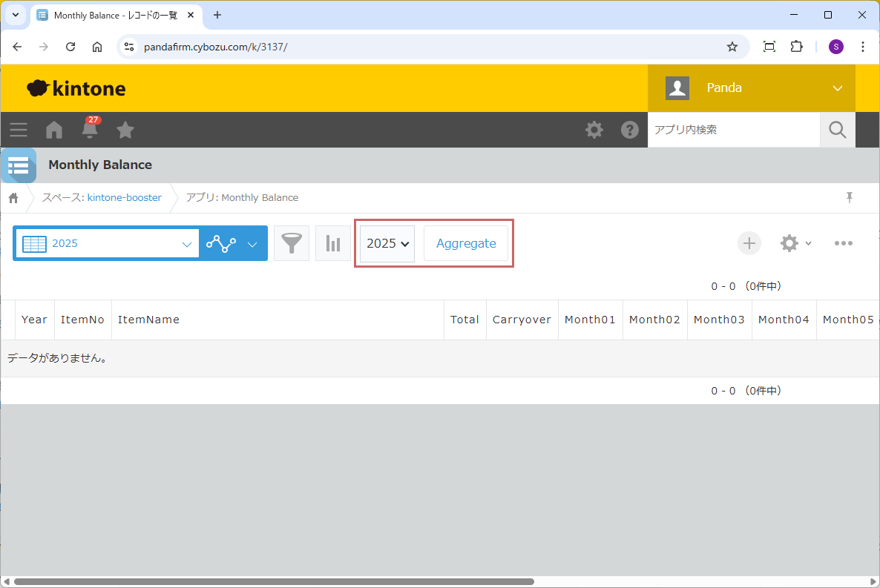880x588 pixels.
Task: Click the Aggregate button
Action: (466, 243)
